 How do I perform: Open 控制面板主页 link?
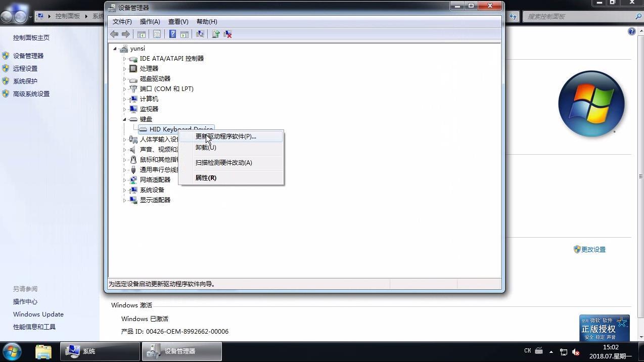click(x=31, y=37)
